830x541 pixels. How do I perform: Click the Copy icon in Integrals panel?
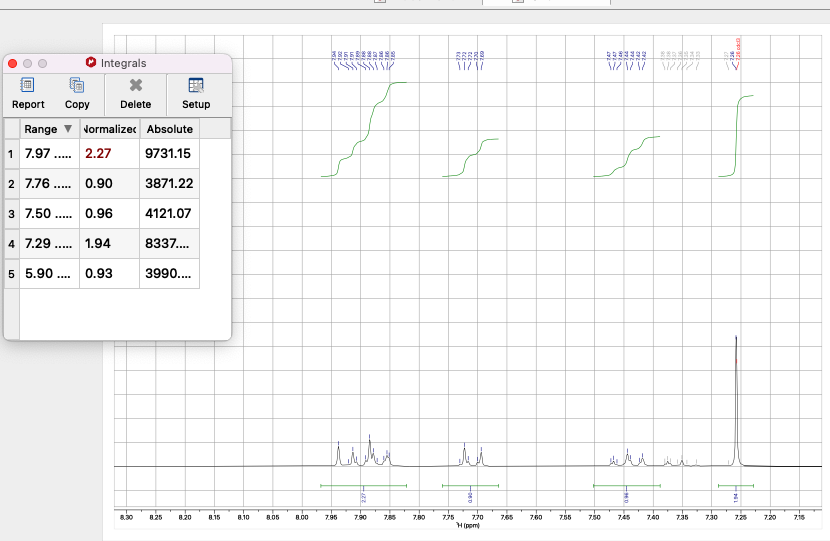[x=77, y=85]
